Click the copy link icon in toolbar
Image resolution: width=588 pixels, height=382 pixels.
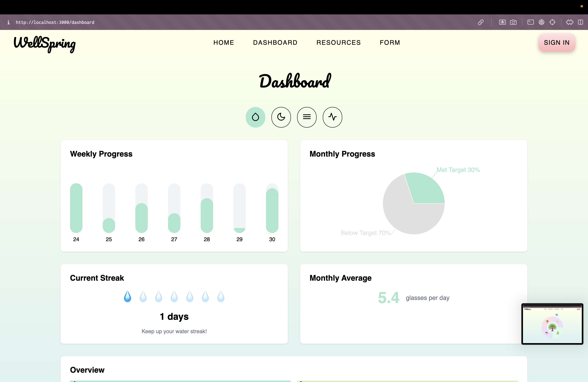(x=480, y=22)
